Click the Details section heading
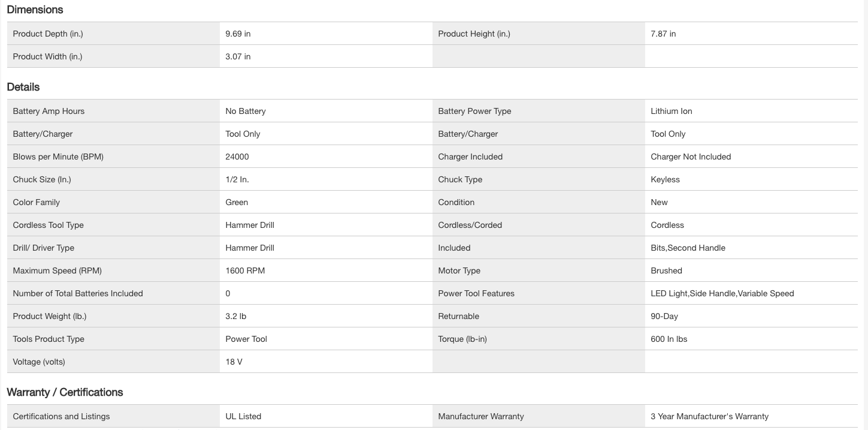Image resolution: width=868 pixels, height=430 pixels. pos(23,87)
